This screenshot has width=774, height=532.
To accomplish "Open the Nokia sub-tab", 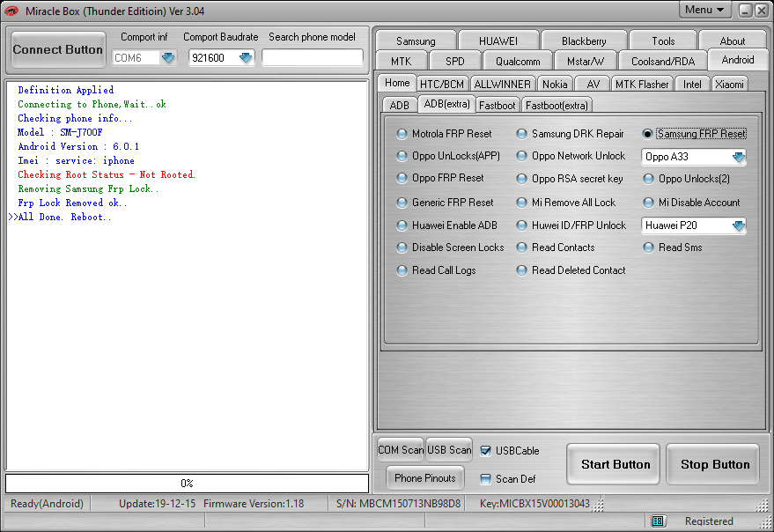I will point(555,85).
